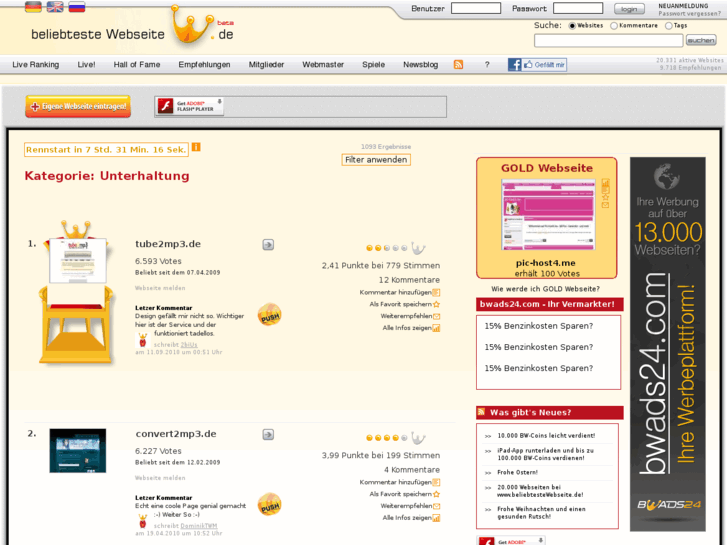Focus the Passwort field

[578, 8]
